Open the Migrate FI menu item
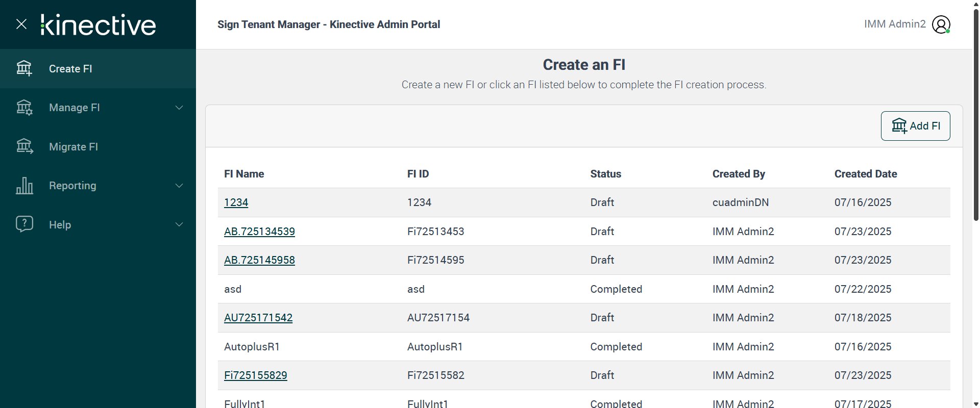The image size is (980, 408). pyautogui.click(x=73, y=147)
